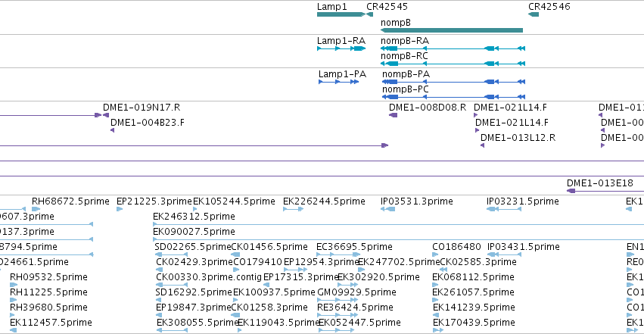Click the DME1-013L12.R clone label
Image resolution: width=644 pixels, height=334 pixels.
tap(518, 138)
